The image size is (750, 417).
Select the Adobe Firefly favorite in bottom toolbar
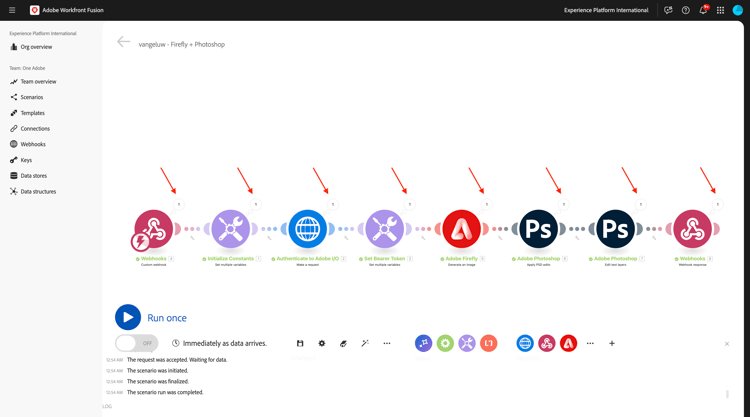coord(568,343)
